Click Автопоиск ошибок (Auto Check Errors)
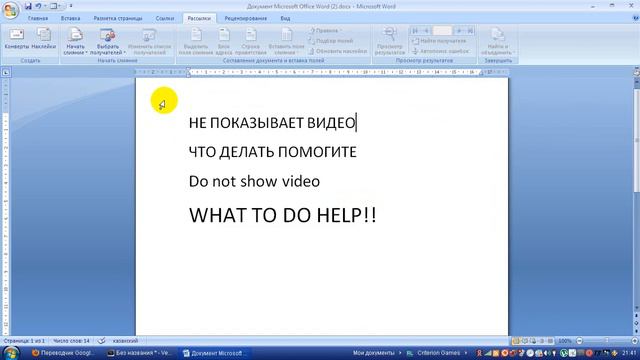 coord(440,51)
